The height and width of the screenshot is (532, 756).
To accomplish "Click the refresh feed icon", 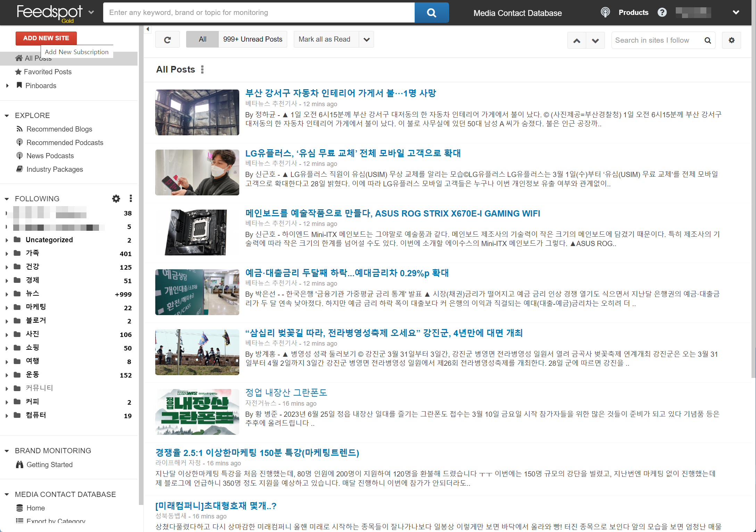I will pos(167,40).
